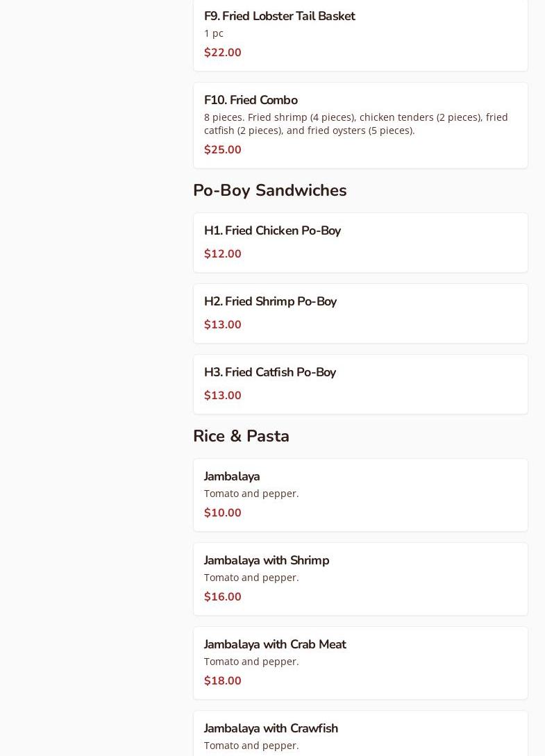The height and width of the screenshot is (756, 545).
Task: Click the $16.00 Jambalaya with Shrimp price
Action: (223, 597)
